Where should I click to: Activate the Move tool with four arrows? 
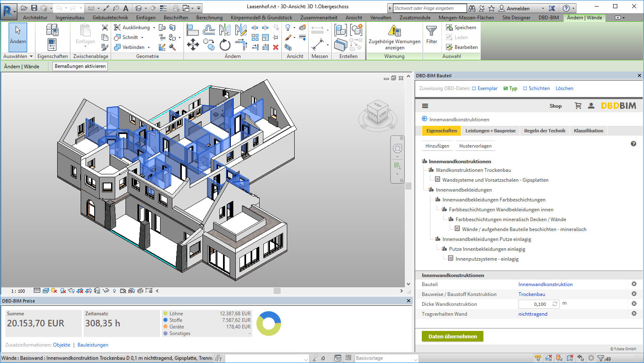[193, 44]
